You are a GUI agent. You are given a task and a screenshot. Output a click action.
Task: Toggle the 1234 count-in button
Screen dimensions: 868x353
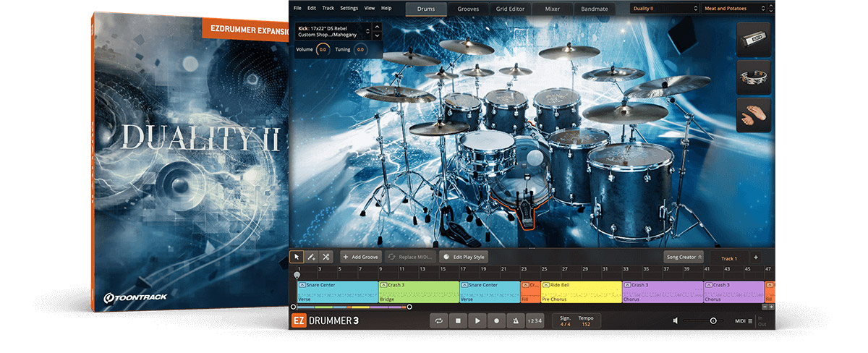[534, 320]
